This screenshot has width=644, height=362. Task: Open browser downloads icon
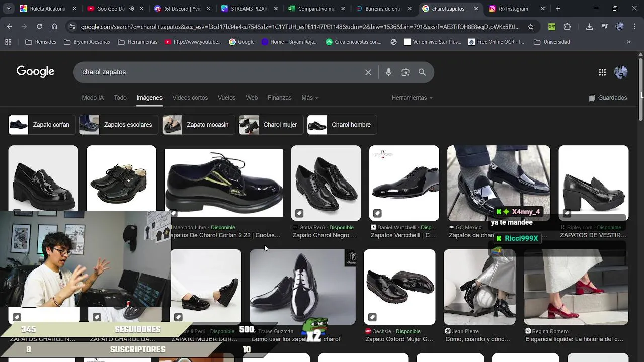coord(589,27)
